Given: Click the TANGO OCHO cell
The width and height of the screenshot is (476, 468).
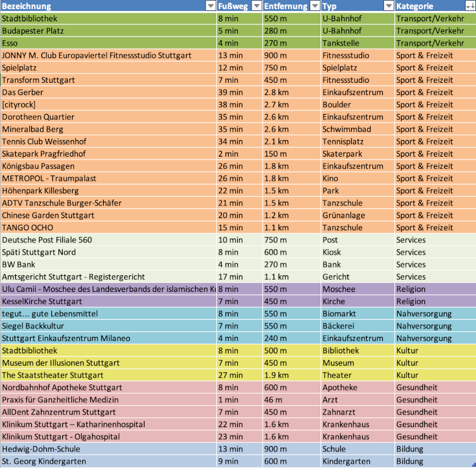Looking at the screenshot, I should [x=108, y=227].
